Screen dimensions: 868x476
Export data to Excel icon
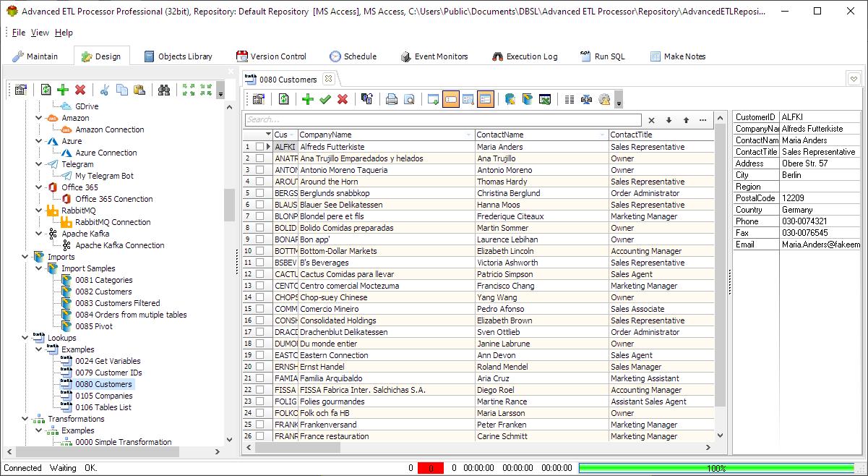545,99
